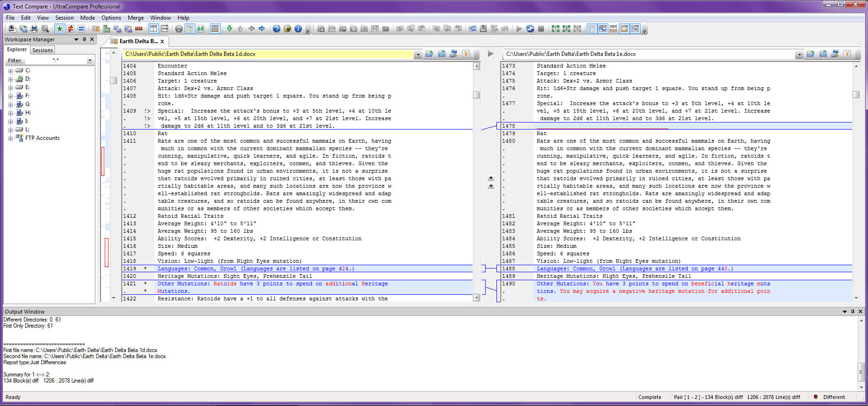Screen dimensions: 868x406
Task: Click right pane yellow Y filter icon
Action: [847, 54]
